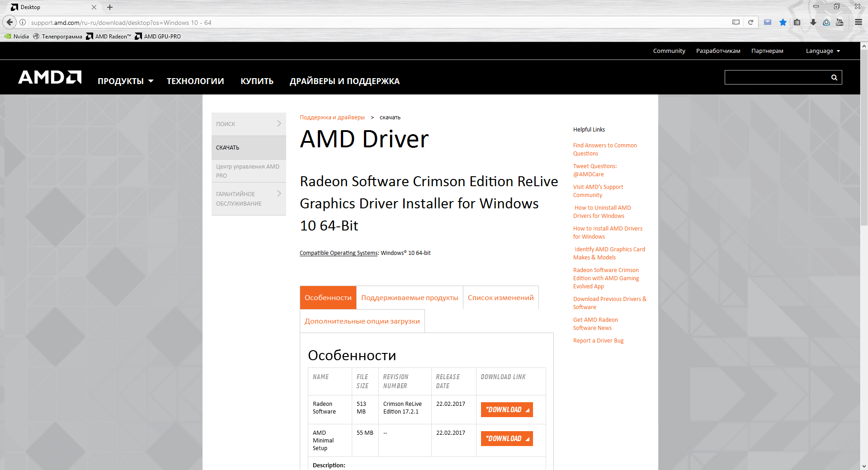Screen dimensions: 868x470
Task: Open the AMD GPU-PRO bookmark
Action: [x=158, y=37]
